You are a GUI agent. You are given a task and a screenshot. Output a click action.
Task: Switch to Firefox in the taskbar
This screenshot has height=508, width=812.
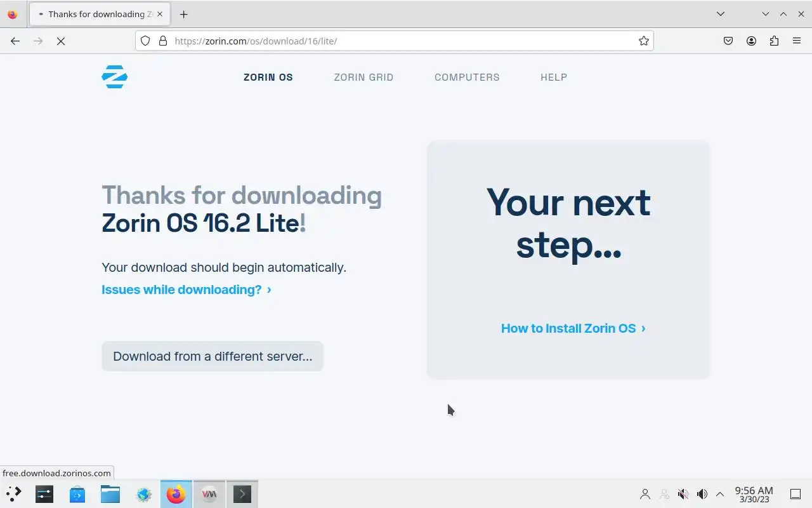click(176, 493)
